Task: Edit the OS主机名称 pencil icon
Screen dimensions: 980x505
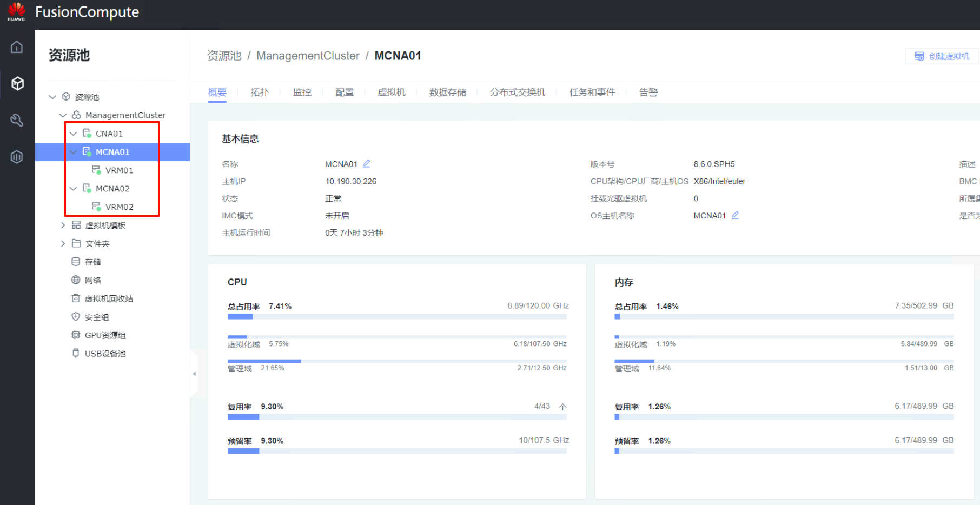Action: pyautogui.click(x=735, y=215)
